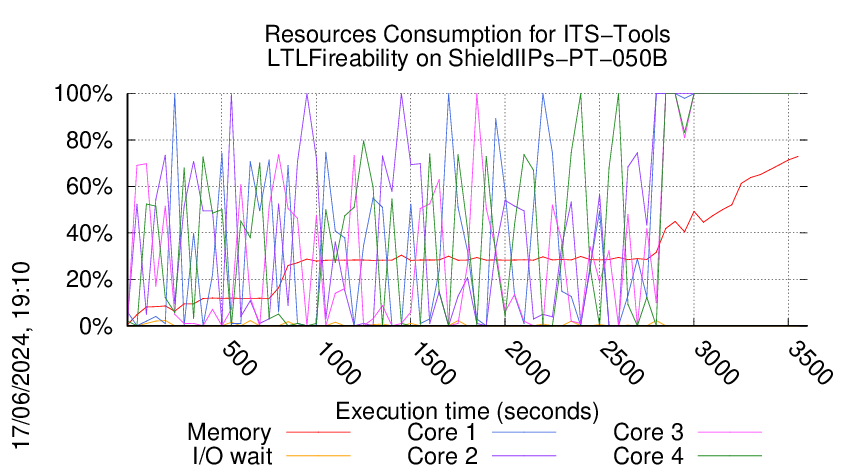Image resolution: width=850 pixels, height=475 pixels.
Task: Click the purple Core 2 legend line sample
Action: click(x=524, y=455)
